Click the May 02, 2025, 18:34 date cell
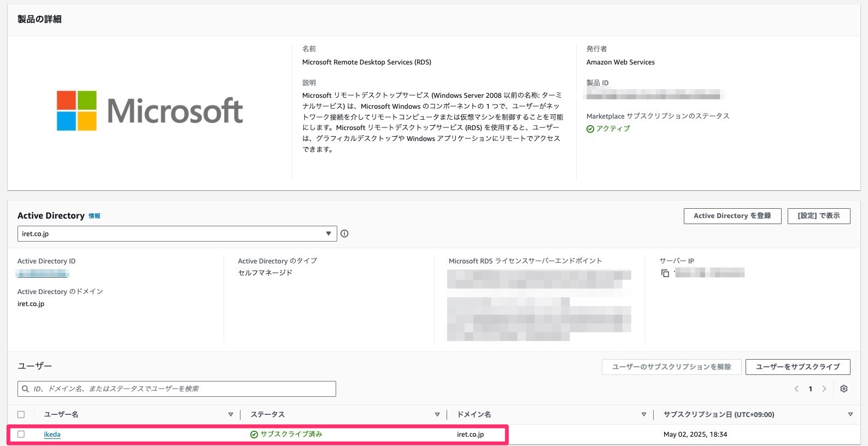 pyautogui.click(x=695, y=435)
